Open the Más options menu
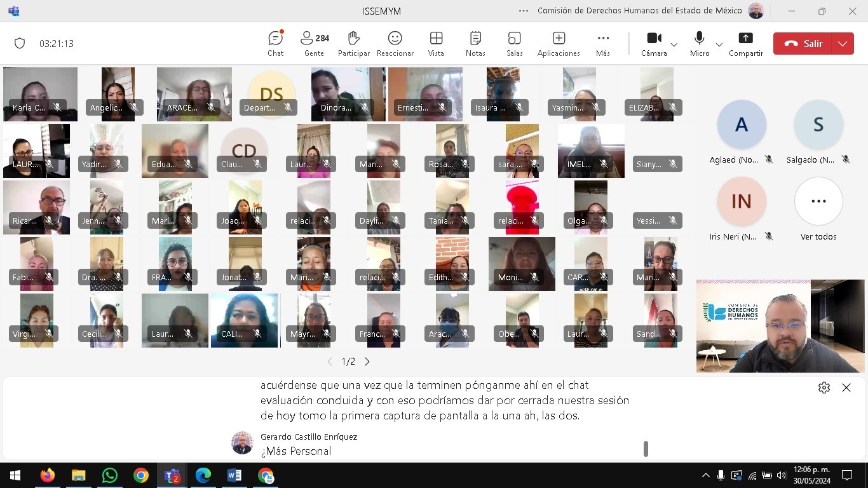This screenshot has height=488, width=868. [603, 44]
